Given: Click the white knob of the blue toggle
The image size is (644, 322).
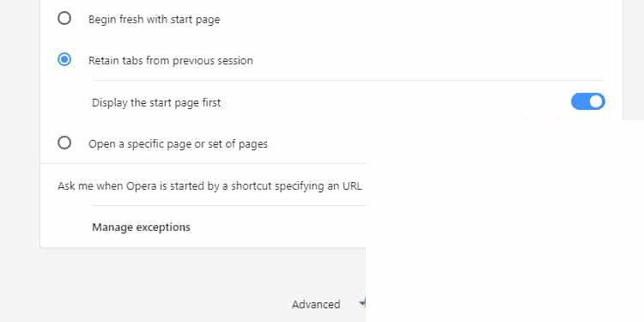Looking at the screenshot, I should (x=596, y=101).
